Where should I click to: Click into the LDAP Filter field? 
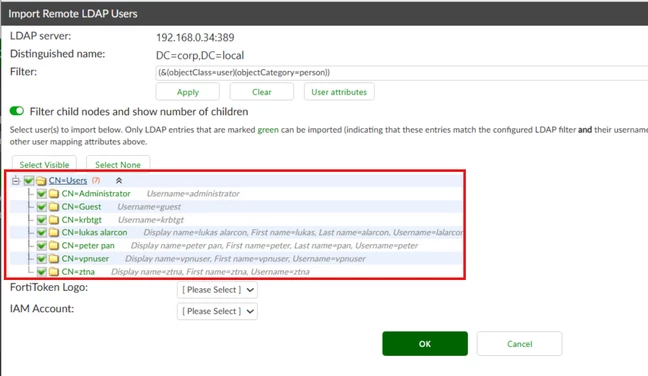pos(402,73)
